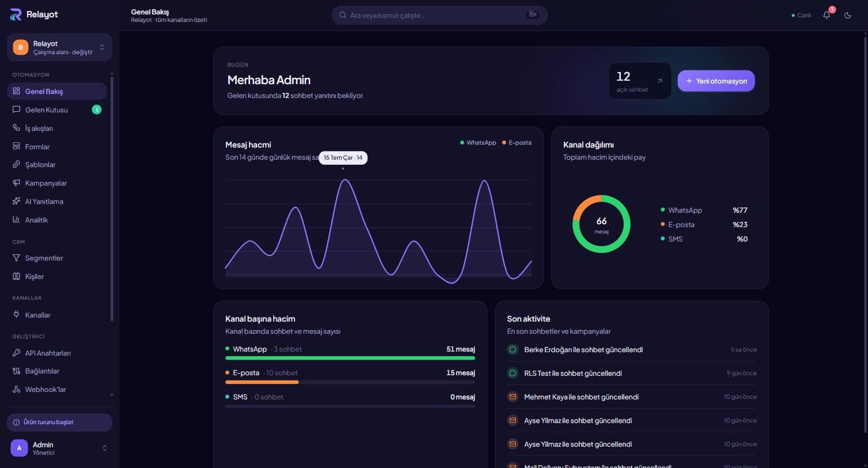Expand the Relayot workspace switcher
This screenshot has height=468, width=868.
click(59, 47)
